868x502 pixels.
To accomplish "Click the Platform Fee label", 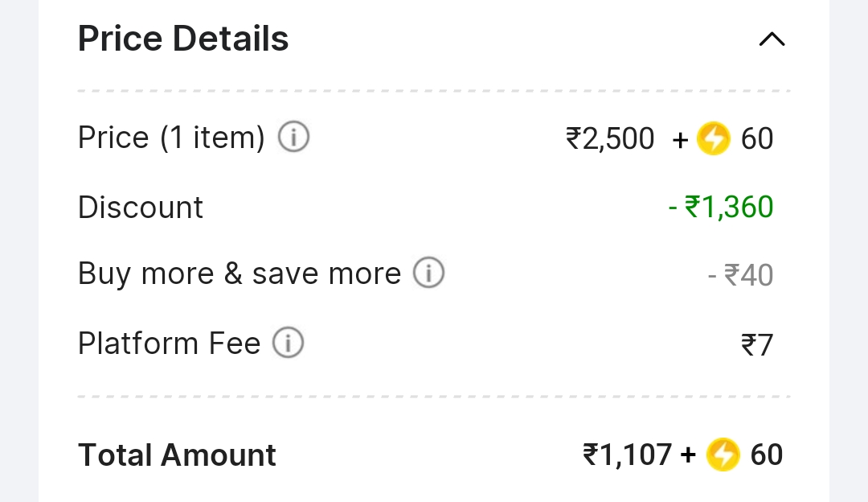I will pyautogui.click(x=169, y=344).
